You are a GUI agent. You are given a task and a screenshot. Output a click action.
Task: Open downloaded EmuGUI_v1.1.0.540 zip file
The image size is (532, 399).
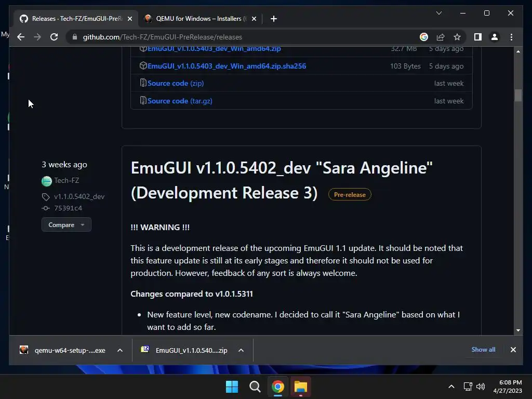point(184,350)
